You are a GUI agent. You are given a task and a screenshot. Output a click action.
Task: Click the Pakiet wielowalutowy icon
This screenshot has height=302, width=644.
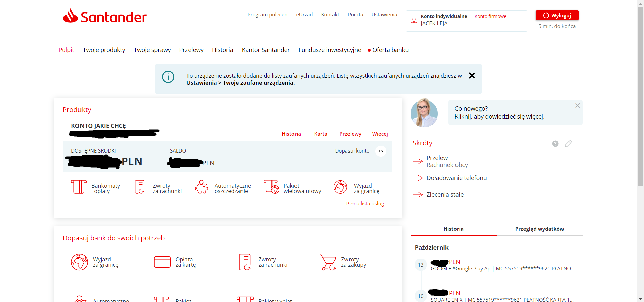click(271, 187)
